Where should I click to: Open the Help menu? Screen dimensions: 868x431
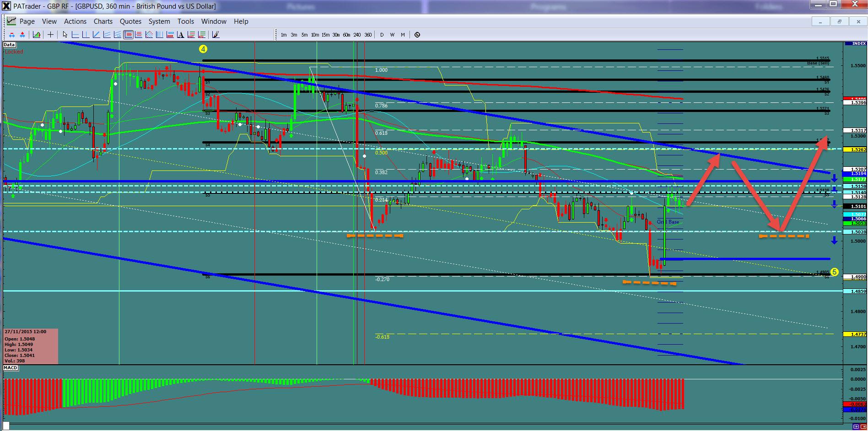click(241, 21)
